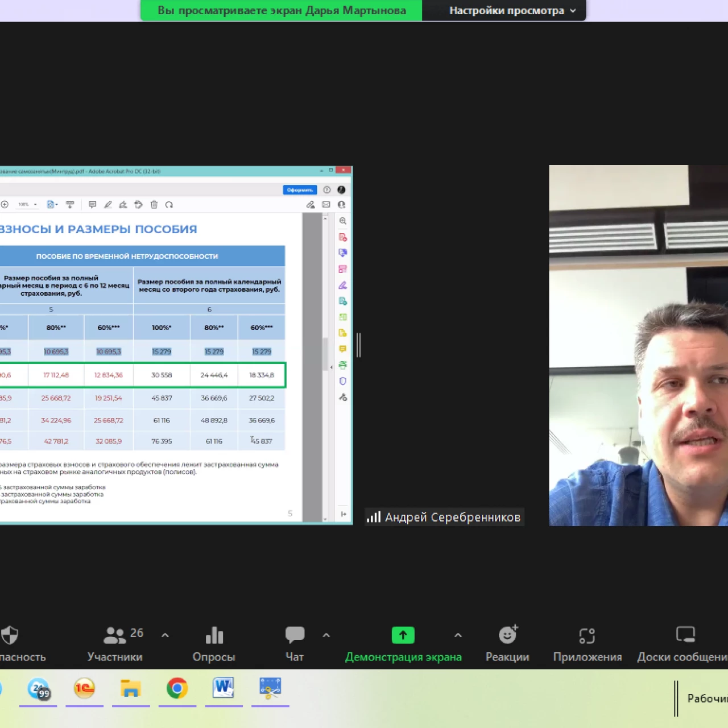Click cell value 30 558

coord(162,375)
